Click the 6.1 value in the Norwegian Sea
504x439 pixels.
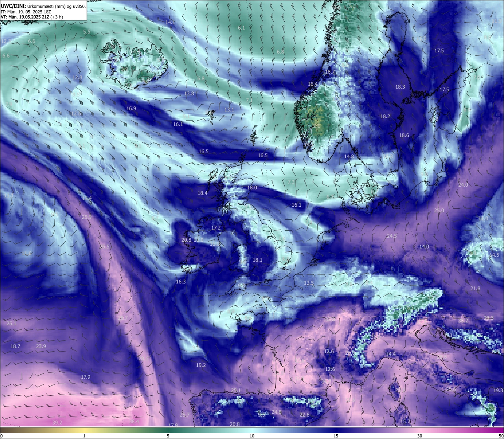[x=241, y=28]
